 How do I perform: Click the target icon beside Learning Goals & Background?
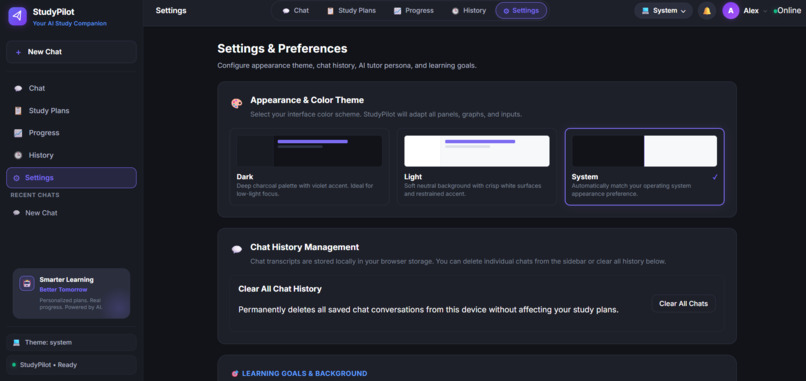[x=235, y=374]
